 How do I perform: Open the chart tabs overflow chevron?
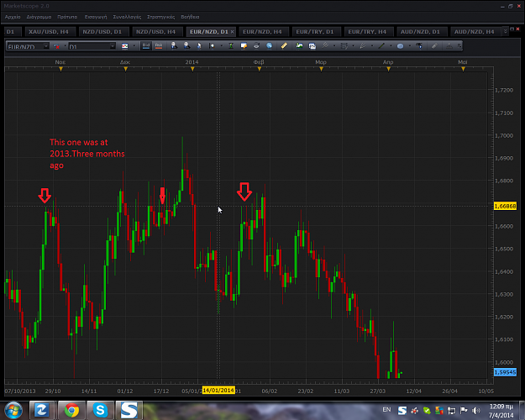(x=505, y=31)
